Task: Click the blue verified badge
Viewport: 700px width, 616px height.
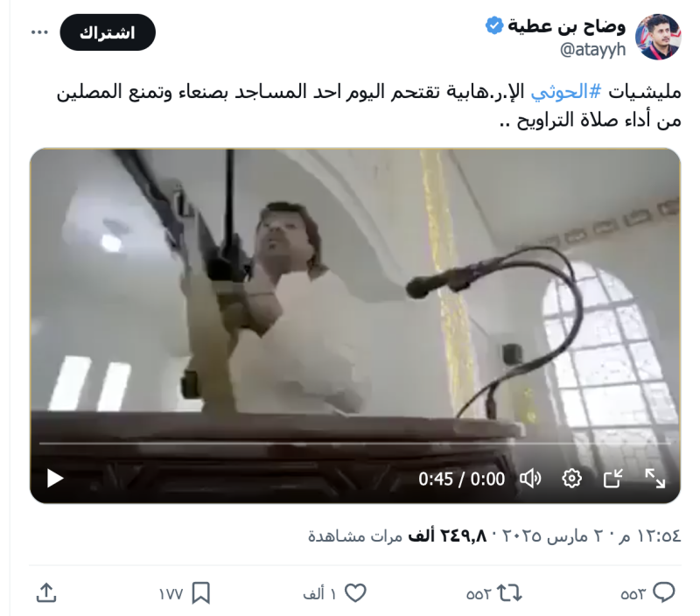Action: (x=494, y=25)
